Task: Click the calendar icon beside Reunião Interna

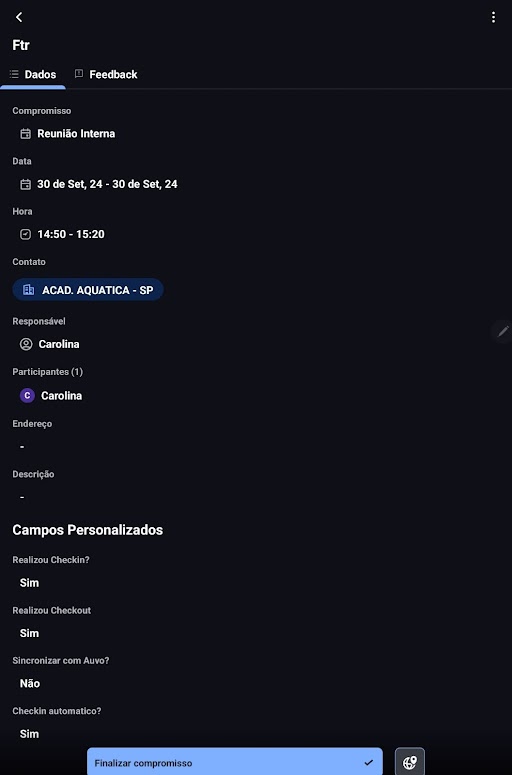Action: pyautogui.click(x=25, y=134)
